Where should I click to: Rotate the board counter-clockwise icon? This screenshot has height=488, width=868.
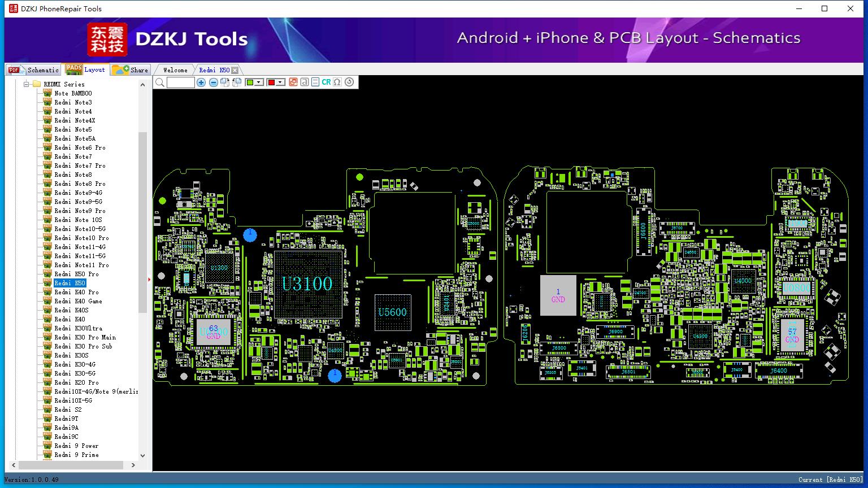[237, 82]
